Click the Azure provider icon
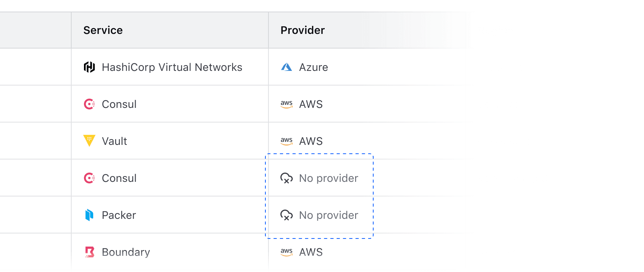Image resolution: width=644 pixels, height=272 pixels. (286, 67)
